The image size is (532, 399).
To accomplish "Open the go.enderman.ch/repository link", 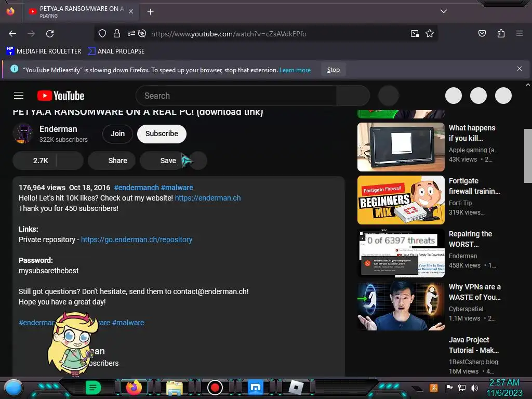I will (137, 240).
